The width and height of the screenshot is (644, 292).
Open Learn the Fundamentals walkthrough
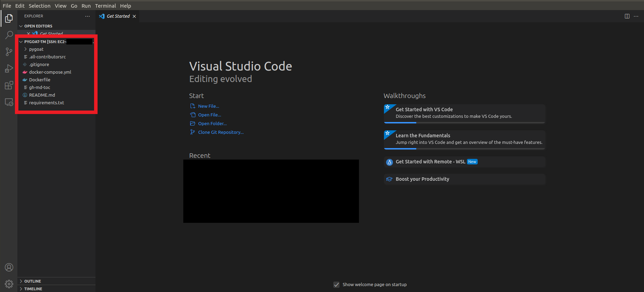point(465,139)
